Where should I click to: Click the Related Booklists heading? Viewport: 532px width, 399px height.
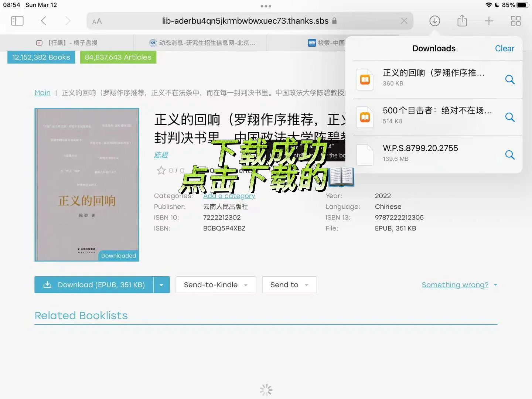click(81, 316)
